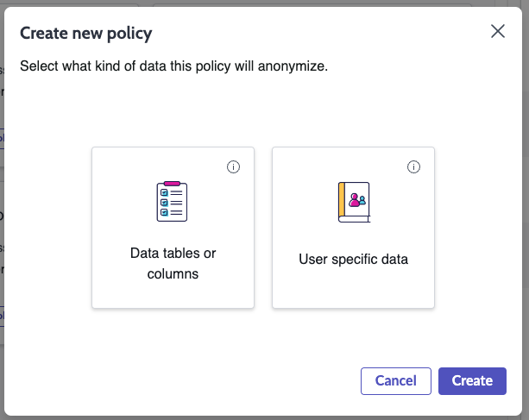Click the 'User specific data' label text
Image resolution: width=529 pixels, height=420 pixels.
(x=353, y=260)
